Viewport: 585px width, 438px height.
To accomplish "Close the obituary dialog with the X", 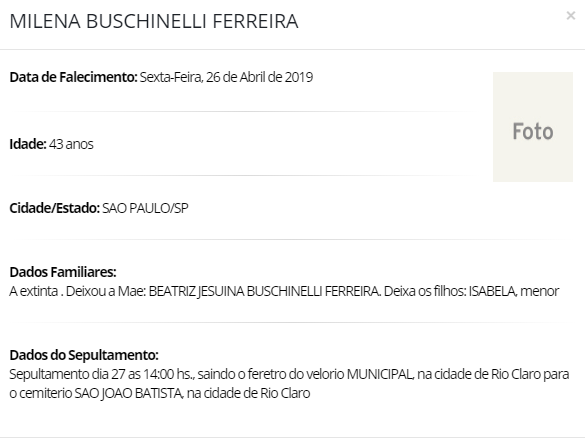I will pyautogui.click(x=570, y=16).
